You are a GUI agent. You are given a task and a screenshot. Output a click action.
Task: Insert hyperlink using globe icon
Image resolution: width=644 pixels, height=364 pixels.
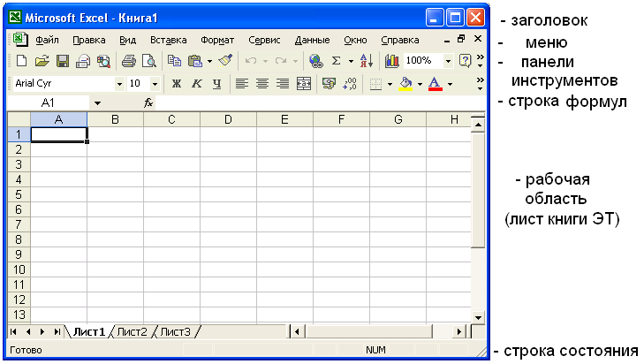[316, 61]
